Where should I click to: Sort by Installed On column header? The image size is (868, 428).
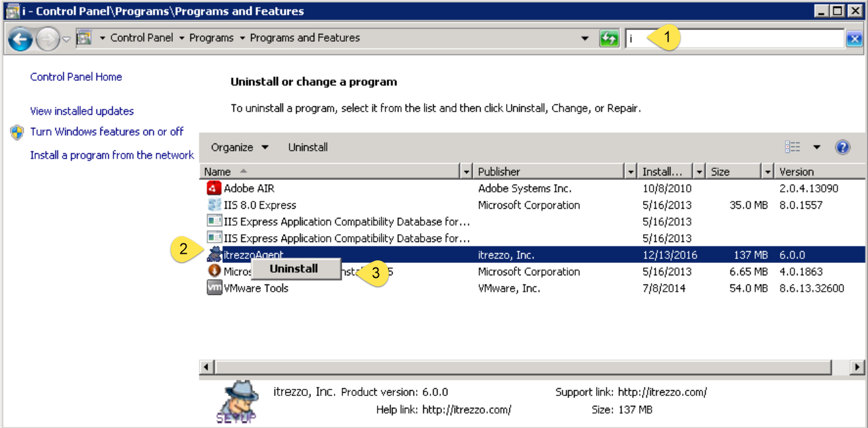coord(666,172)
